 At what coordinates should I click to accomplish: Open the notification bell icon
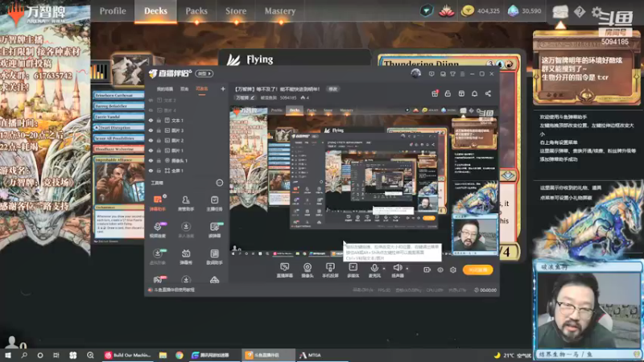point(474,93)
